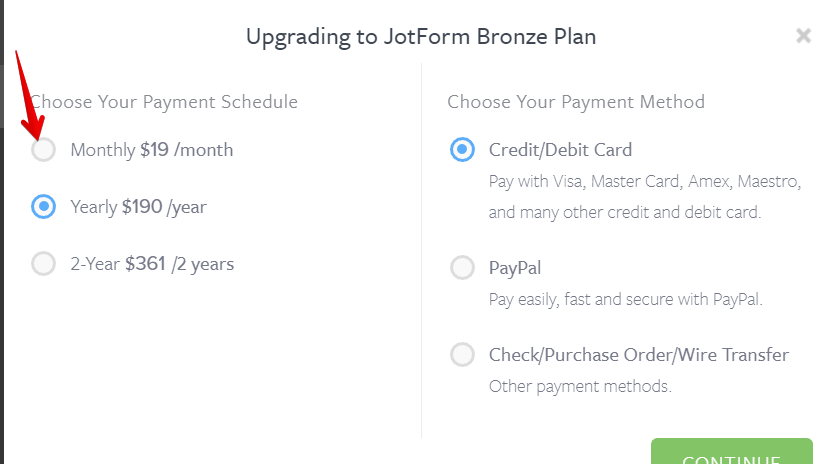Click the "Pay easily, fast and secure" description

625,299
